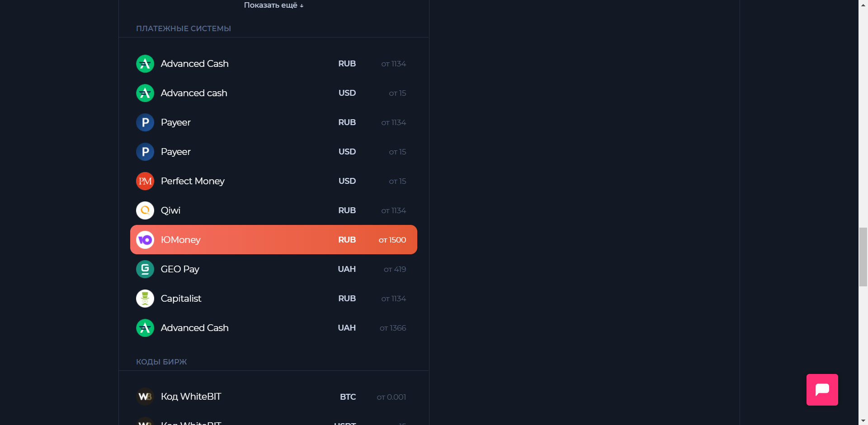This screenshot has height=425, width=868.
Task: Choose Payeer USD payment option
Action: pos(274,152)
